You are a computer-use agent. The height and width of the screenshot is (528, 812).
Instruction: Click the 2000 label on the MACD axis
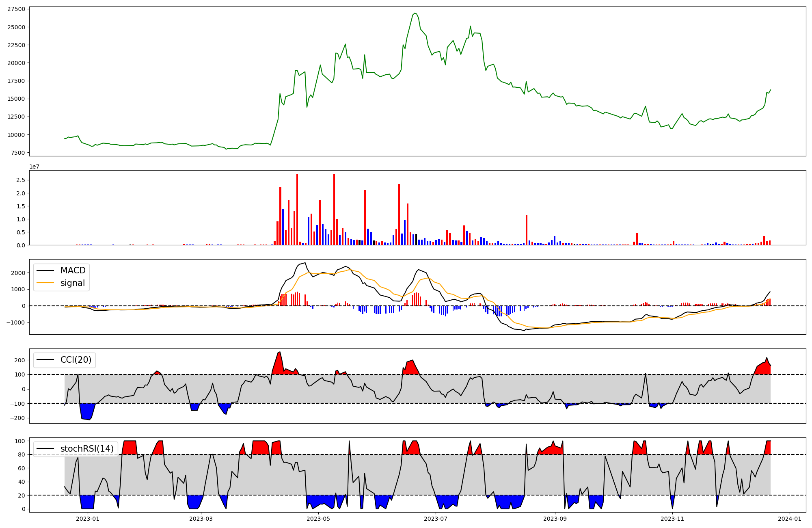coord(18,273)
